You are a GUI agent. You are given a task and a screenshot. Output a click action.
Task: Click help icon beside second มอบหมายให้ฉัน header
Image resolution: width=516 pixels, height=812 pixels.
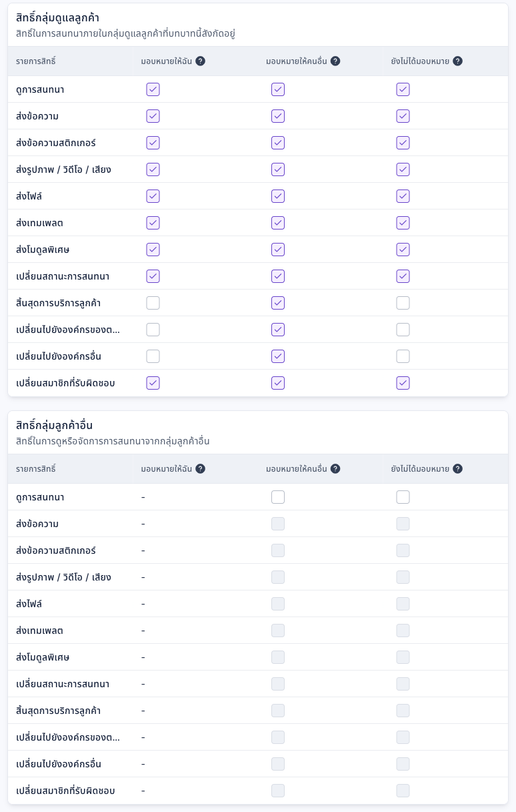pyautogui.click(x=200, y=469)
